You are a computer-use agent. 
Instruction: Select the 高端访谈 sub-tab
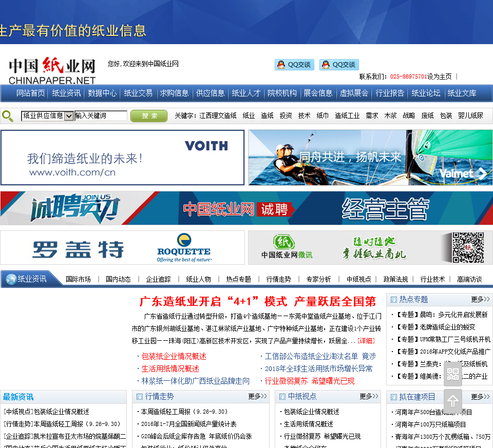click(x=469, y=279)
